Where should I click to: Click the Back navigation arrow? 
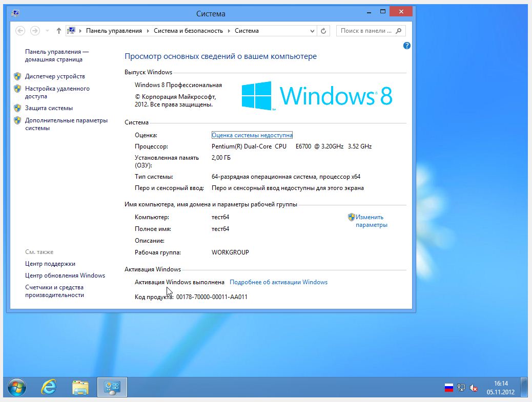pos(21,31)
